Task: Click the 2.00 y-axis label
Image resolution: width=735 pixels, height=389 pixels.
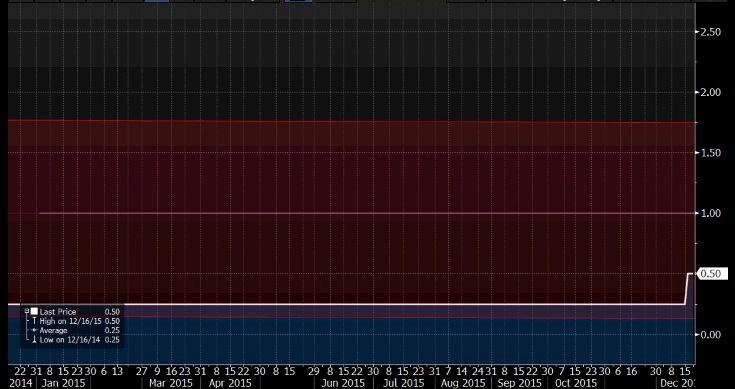Action: tap(710, 92)
